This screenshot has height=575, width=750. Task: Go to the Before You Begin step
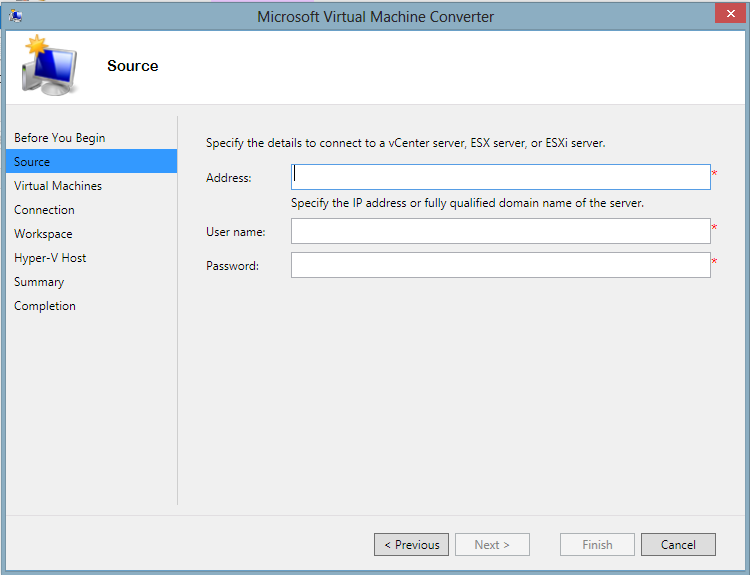click(x=59, y=138)
